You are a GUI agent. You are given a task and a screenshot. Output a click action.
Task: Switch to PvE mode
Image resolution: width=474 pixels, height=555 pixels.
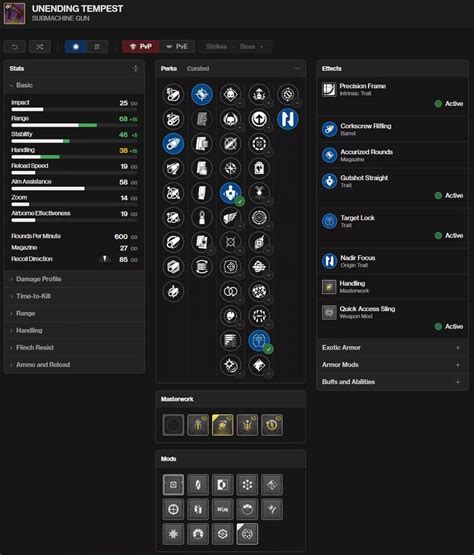tap(177, 47)
